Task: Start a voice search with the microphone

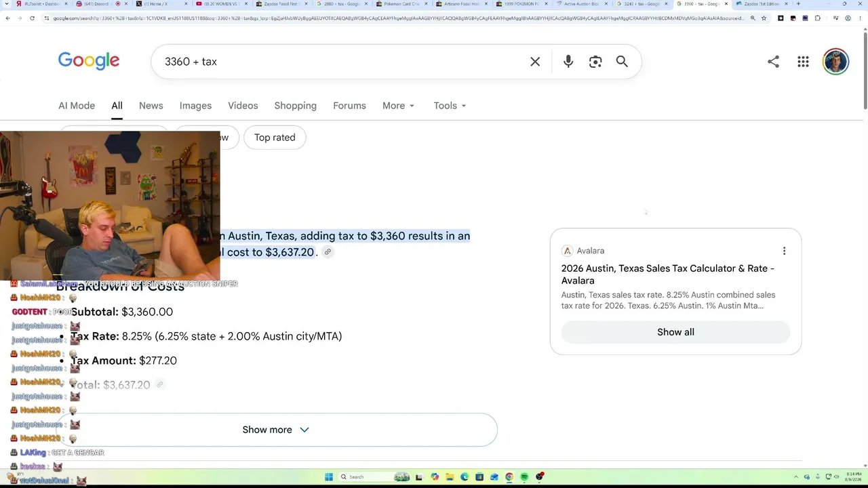Action: [x=568, y=62]
